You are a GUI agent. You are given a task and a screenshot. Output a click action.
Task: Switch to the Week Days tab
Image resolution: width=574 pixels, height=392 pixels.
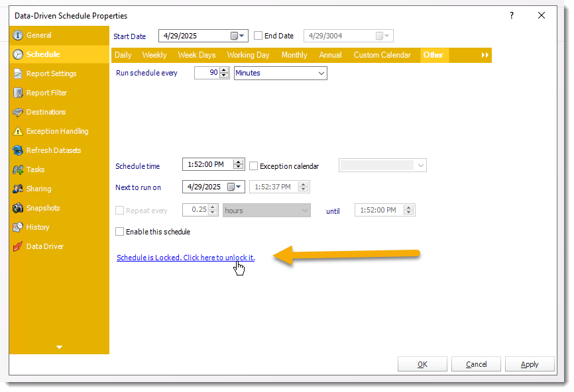tap(197, 55)
